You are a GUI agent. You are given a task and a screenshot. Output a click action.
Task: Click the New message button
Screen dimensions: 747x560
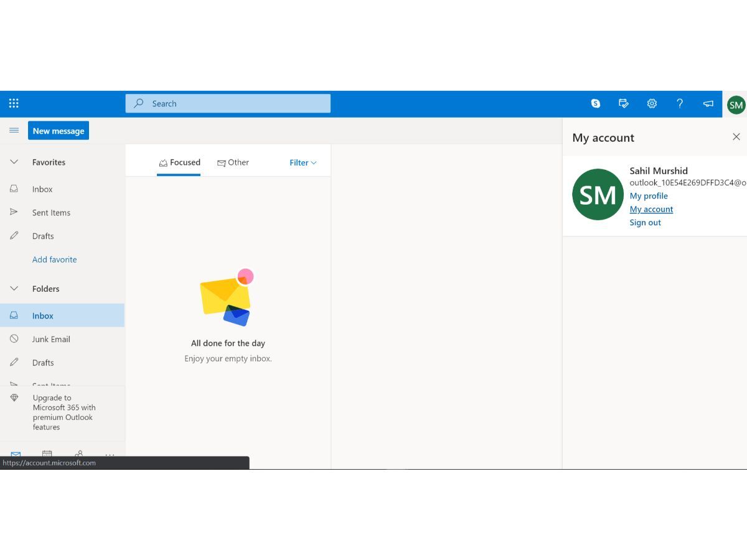(x=59, y=131)
